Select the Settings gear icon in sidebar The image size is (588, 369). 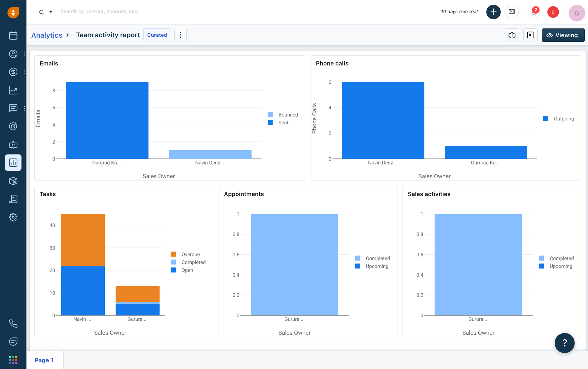pos(13,217)
